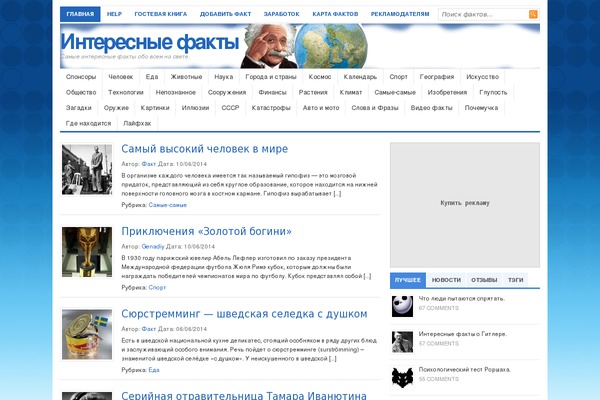Click the 'Интересные факты' site title
Viewport: 600px width, 400px height.
(150, 41)
